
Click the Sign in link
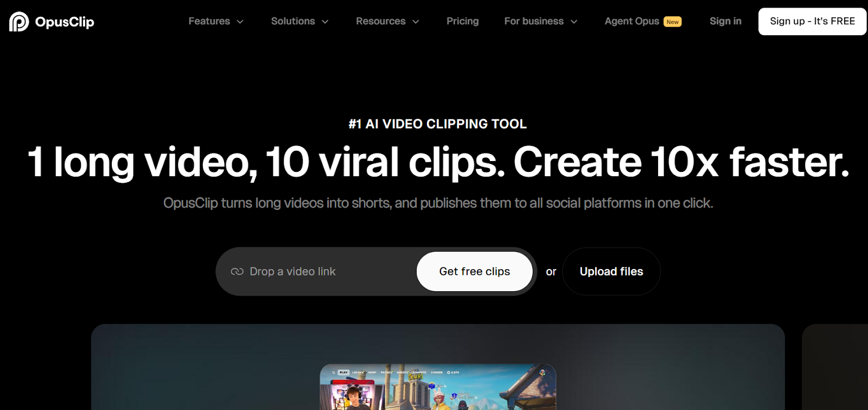point(725,21)
